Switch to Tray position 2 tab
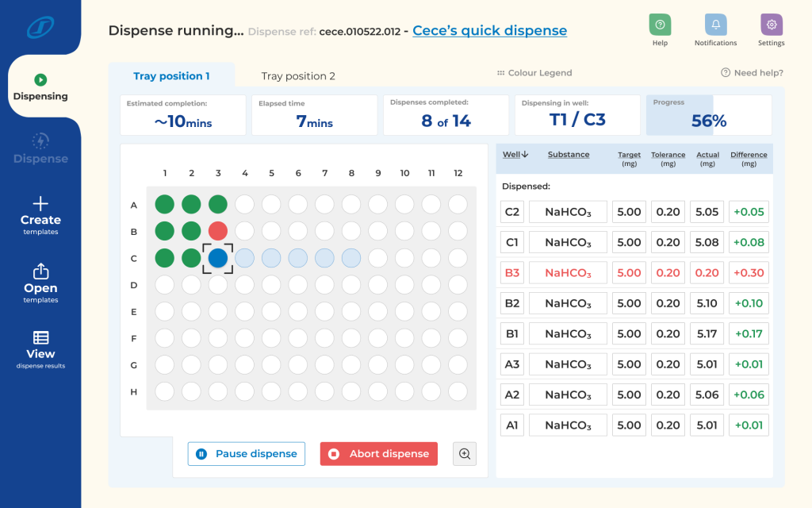This screenshot has height=508, width=812. (298, 76)
